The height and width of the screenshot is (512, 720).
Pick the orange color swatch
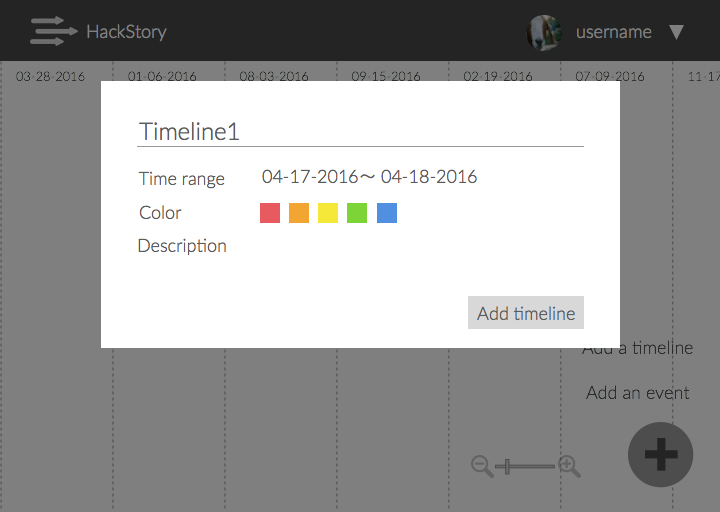(x=299, y=213)
